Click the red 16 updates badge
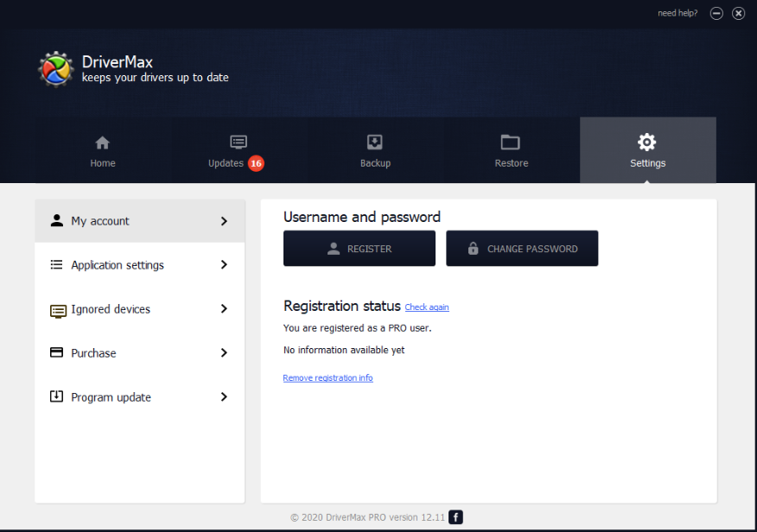The width and height of the screenshot is (757, 532). (256, 163)
